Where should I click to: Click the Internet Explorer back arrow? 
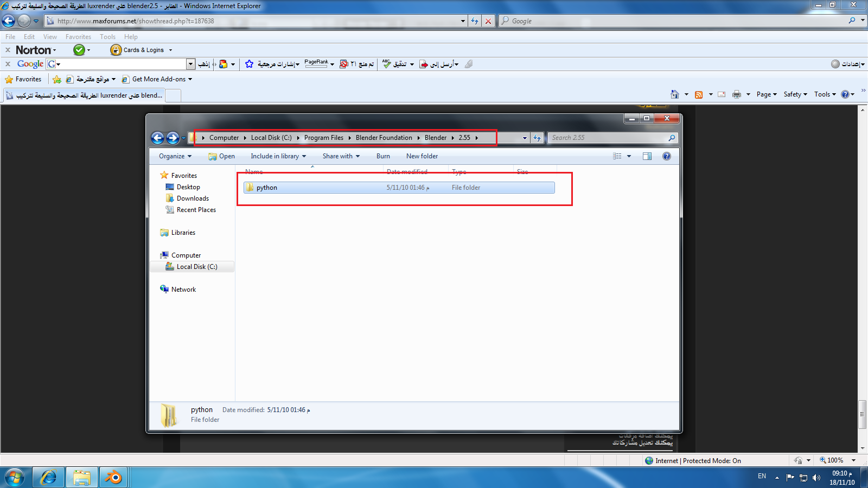(9, 21)
